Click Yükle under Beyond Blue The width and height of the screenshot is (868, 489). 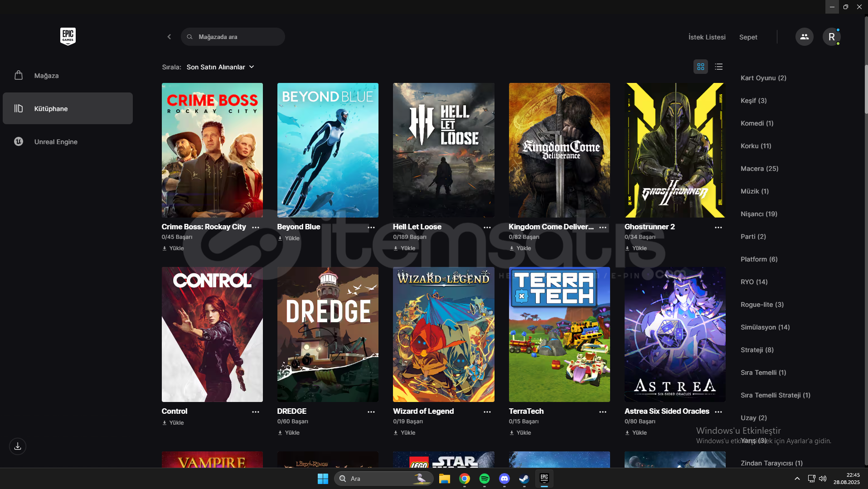point(288,238)
